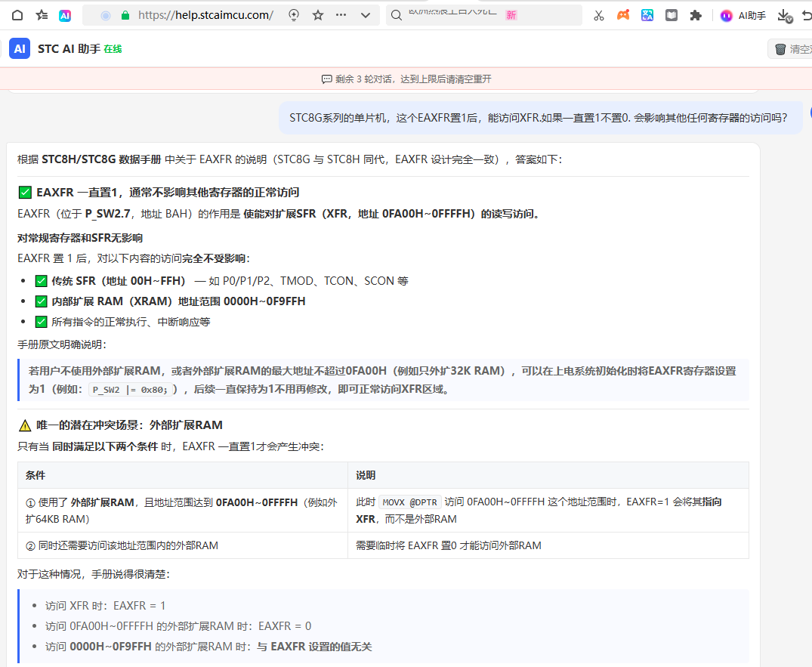Open the AI助手 assistant button
This screenshot has width=812, height=667.
pos(743,16)
